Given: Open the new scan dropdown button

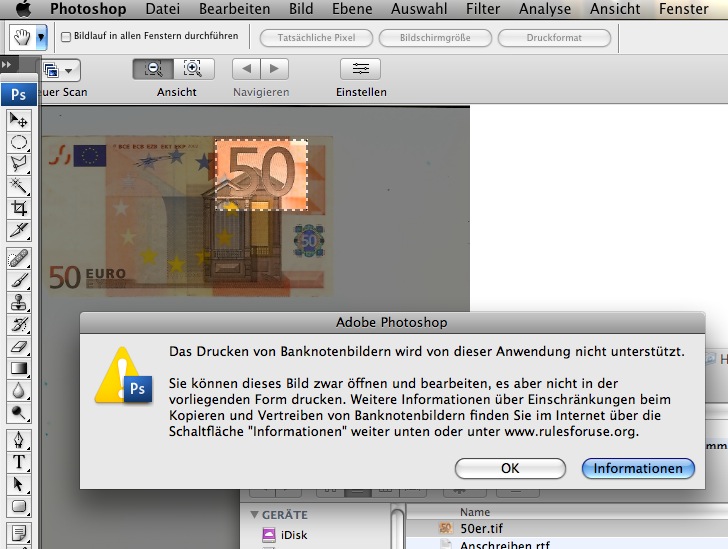Looking at the screenshot, I should [x=60, y=70].
